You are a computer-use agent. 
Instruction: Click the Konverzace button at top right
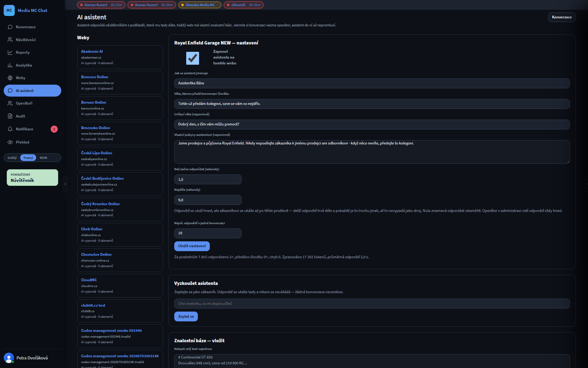point(562,17)
